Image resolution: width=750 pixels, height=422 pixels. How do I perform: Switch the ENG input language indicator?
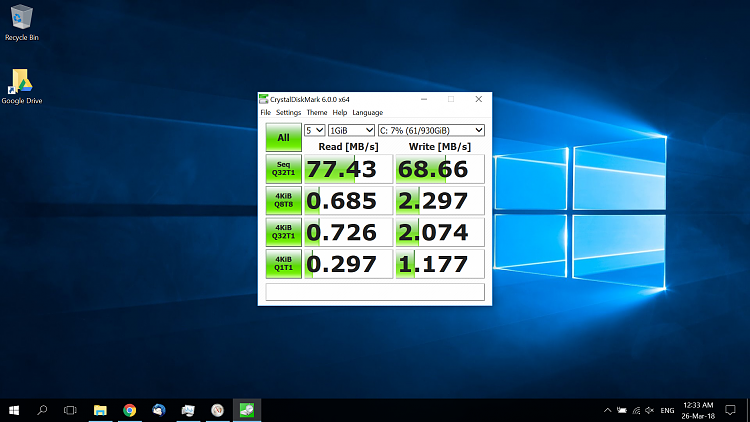coord(667,410)
